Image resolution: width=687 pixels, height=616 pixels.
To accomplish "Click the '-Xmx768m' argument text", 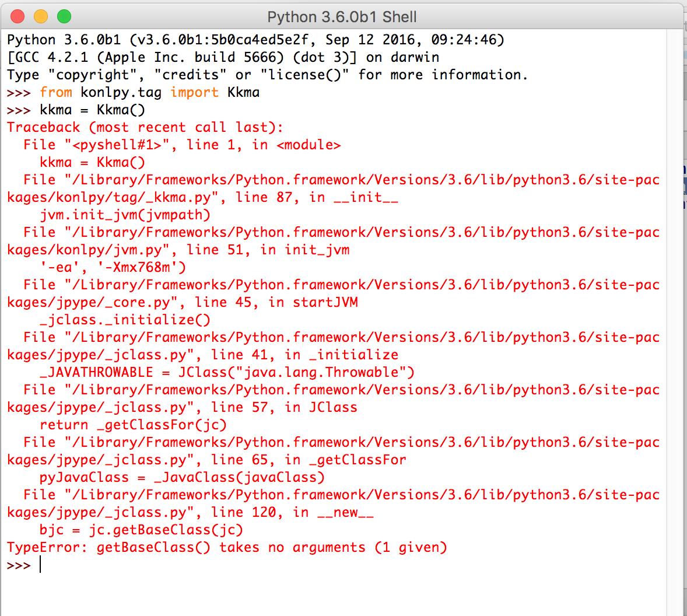I will click(x=140, y=267).
